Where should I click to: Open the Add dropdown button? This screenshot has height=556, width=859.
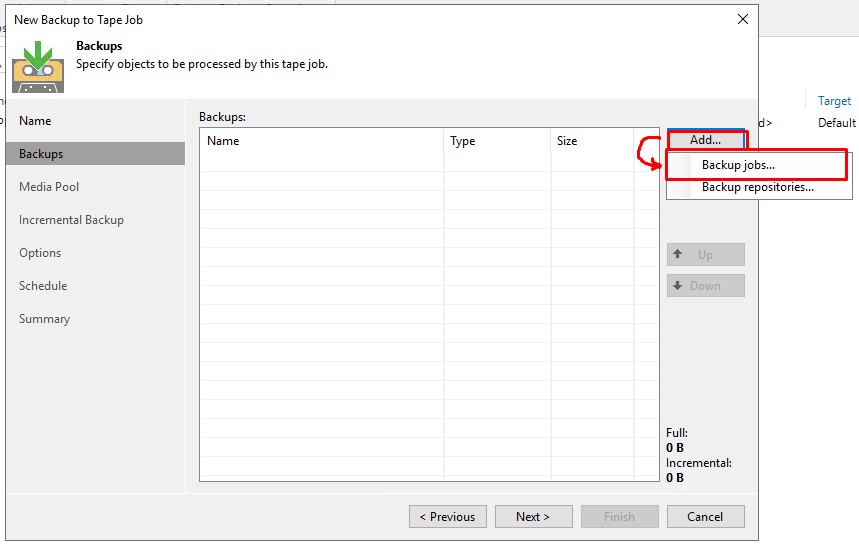pos(705,140)
